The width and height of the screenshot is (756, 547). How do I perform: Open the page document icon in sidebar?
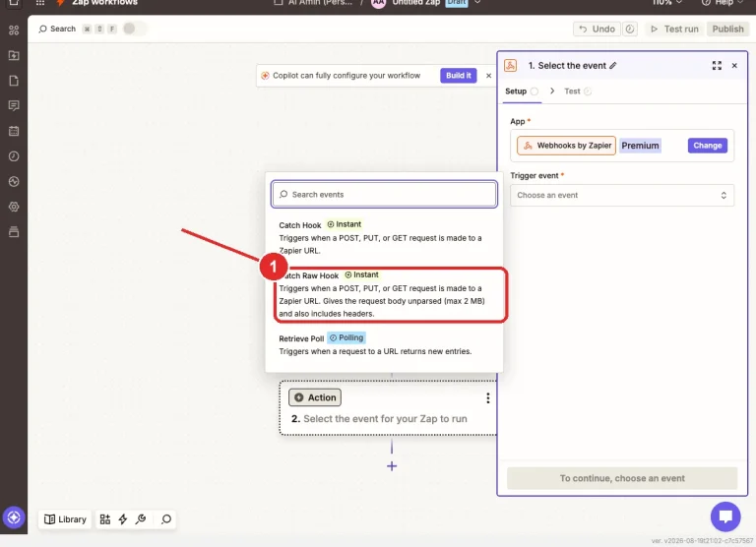coord(14,81)
